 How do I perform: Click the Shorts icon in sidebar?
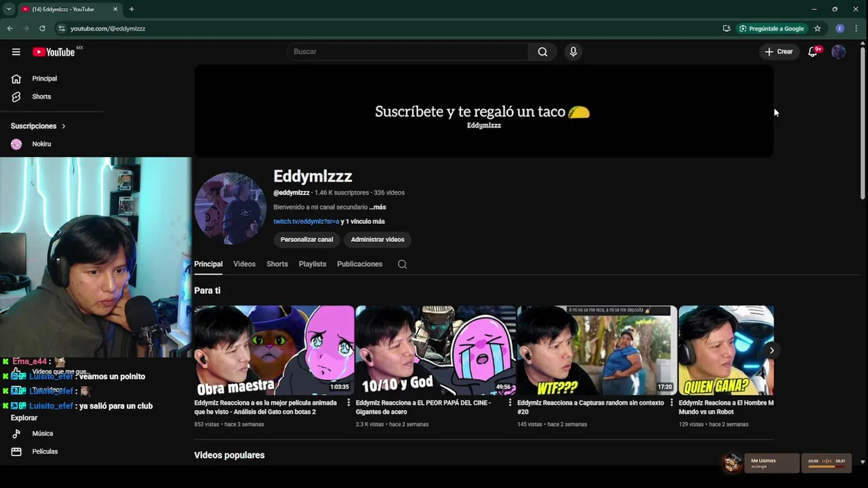coord(16,96)
